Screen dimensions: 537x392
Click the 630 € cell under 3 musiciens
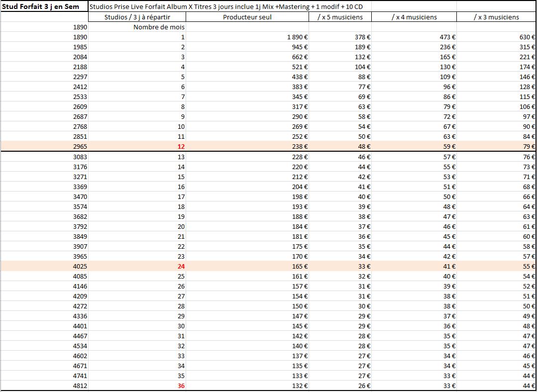[x=527, y=37]
